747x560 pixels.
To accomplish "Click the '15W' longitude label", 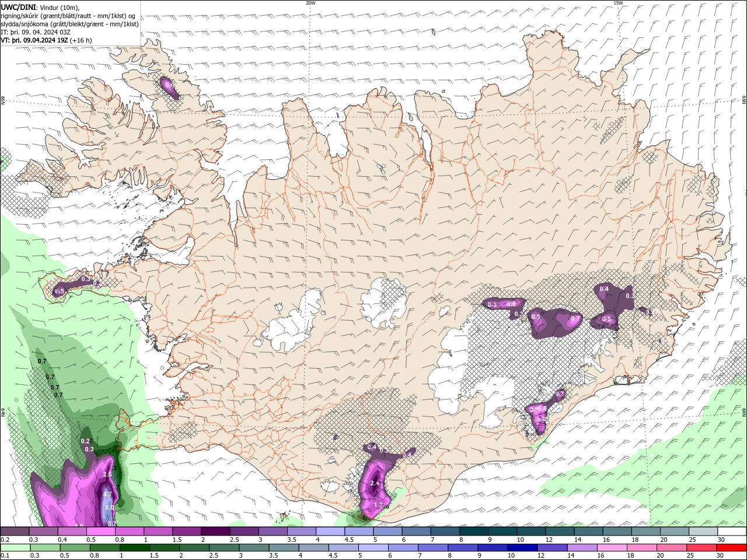I will [x=618, y=3].
